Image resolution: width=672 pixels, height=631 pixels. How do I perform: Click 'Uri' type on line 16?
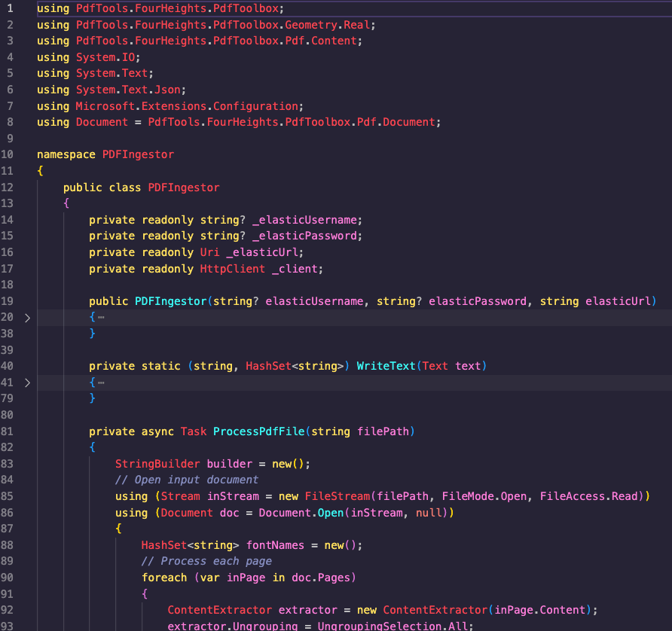click(x=209, y=252)
